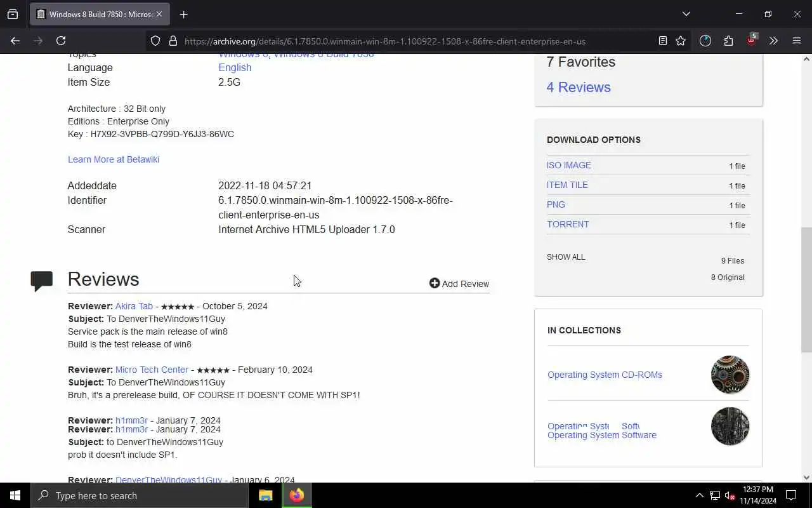Image resolution: width=812 pixels, height=508 pixels.
Task: Click scrollbar down arrow
Action: 806,478
